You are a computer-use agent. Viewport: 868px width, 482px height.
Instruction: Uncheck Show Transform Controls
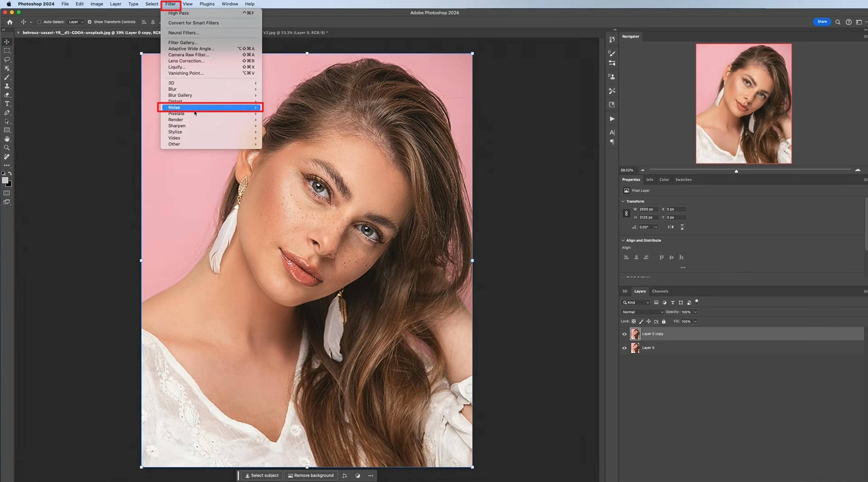[90, 22]
